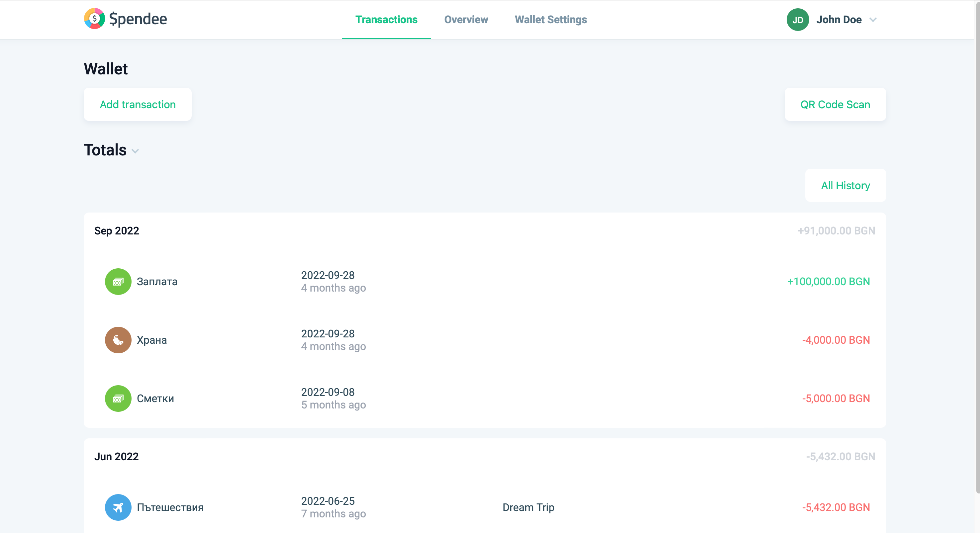Click the Spendee brand name text
Image resolution: width=980 pixels, height=533 pixels.
[x=138, y=19]
